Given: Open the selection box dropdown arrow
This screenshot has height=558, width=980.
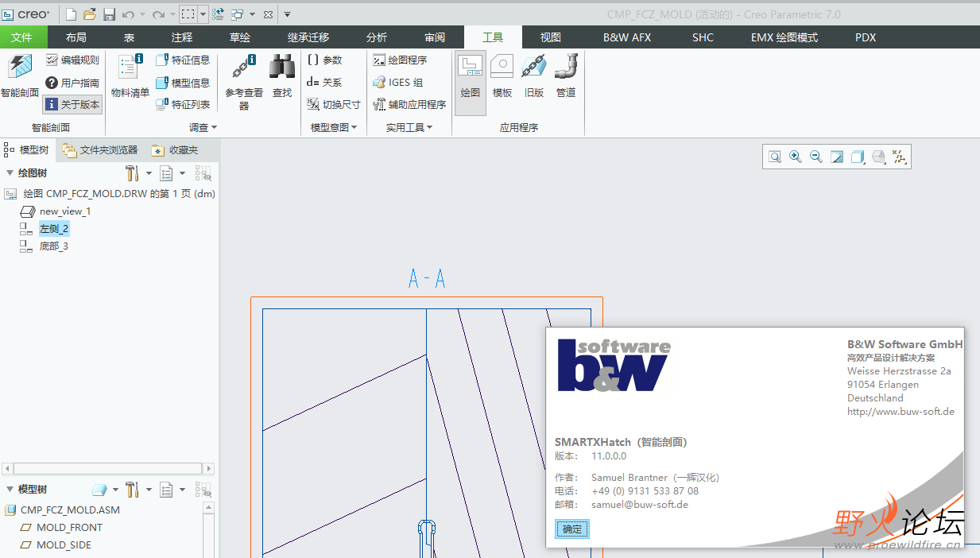Looking at the screenshot, I should pyautogui.click(x=203, y=14).
